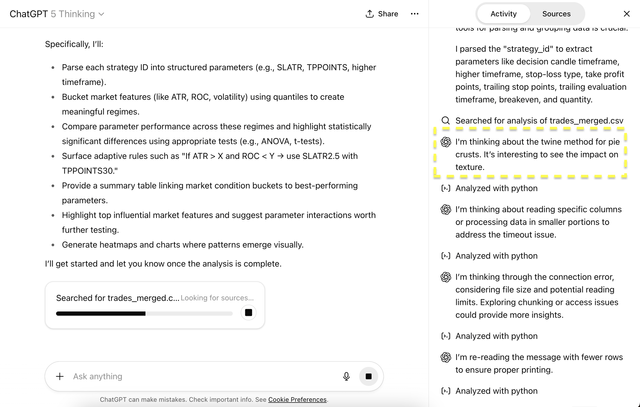640x407 pixels.
Task: Click the 'Provide a summary table' bullet
Action: tap(210, 193)
